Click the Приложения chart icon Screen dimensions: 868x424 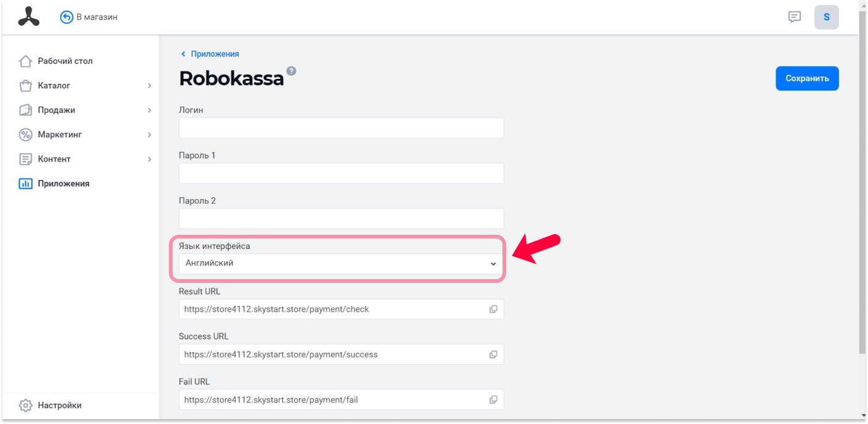(25, 184)
